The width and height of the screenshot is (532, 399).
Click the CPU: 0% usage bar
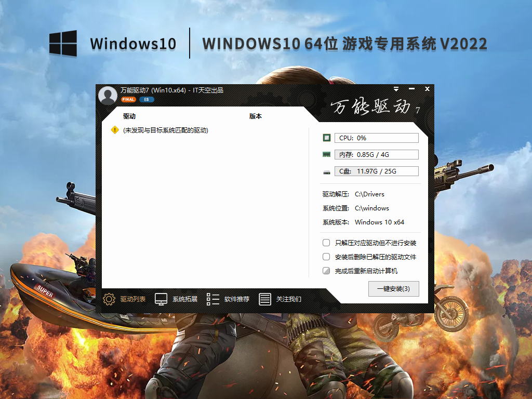pyautogui.click(x=376, y=138)
